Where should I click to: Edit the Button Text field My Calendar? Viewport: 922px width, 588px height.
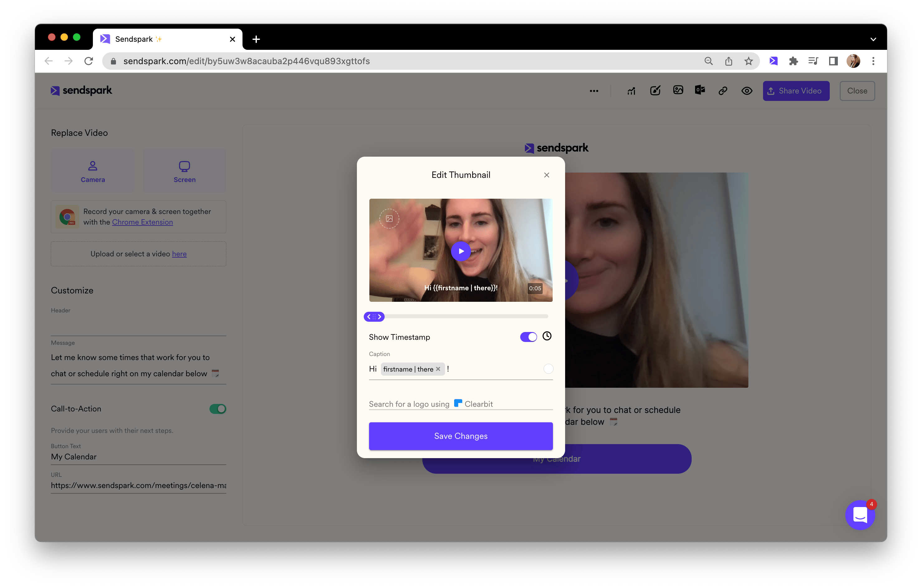click(139, 457)
